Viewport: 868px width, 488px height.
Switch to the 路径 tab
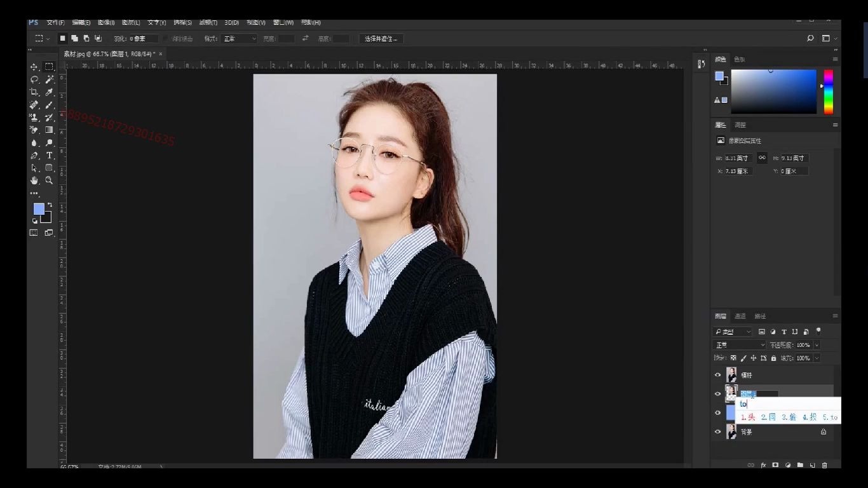(x=760, y=316)
